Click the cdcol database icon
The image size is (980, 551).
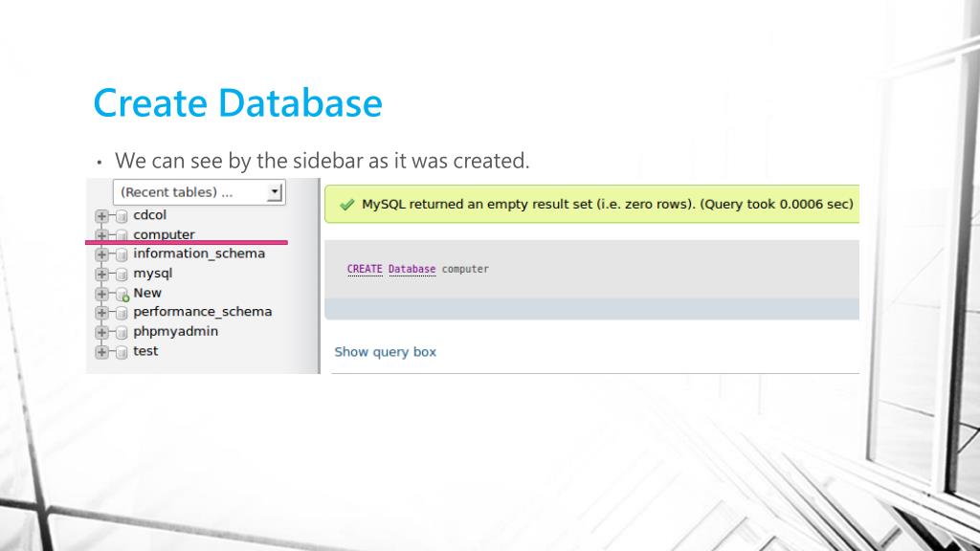tap(122, 216)
